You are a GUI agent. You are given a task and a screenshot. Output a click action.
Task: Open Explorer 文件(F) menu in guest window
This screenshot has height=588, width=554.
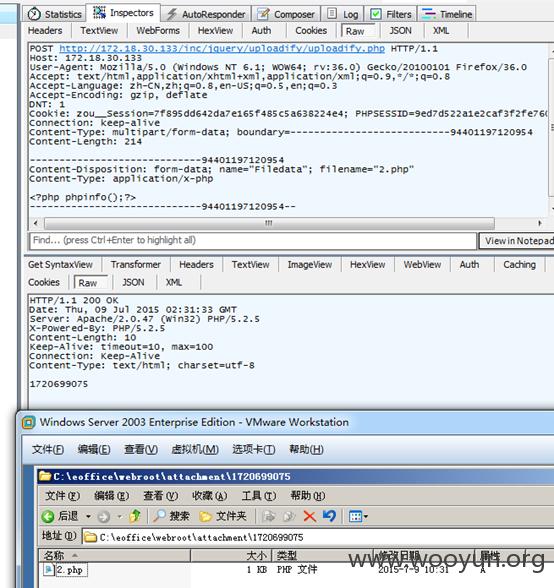tap(63, 496)
